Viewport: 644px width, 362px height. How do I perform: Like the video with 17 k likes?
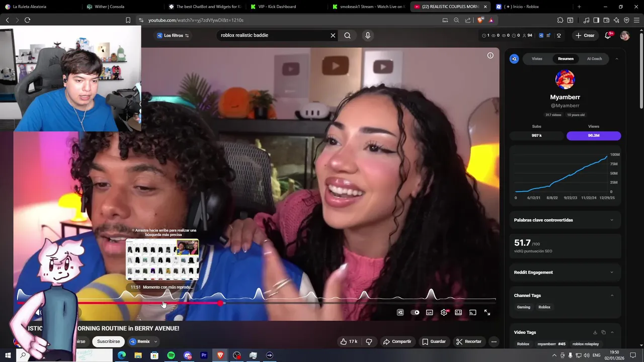349,341
